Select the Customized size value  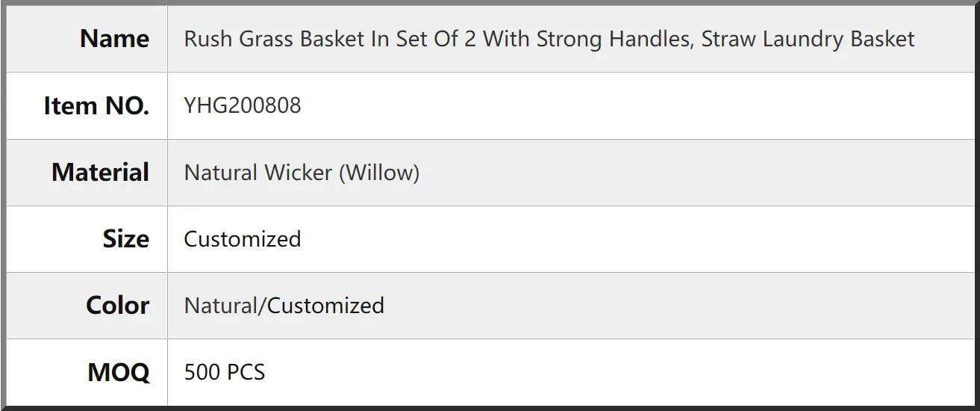(243, 239)
